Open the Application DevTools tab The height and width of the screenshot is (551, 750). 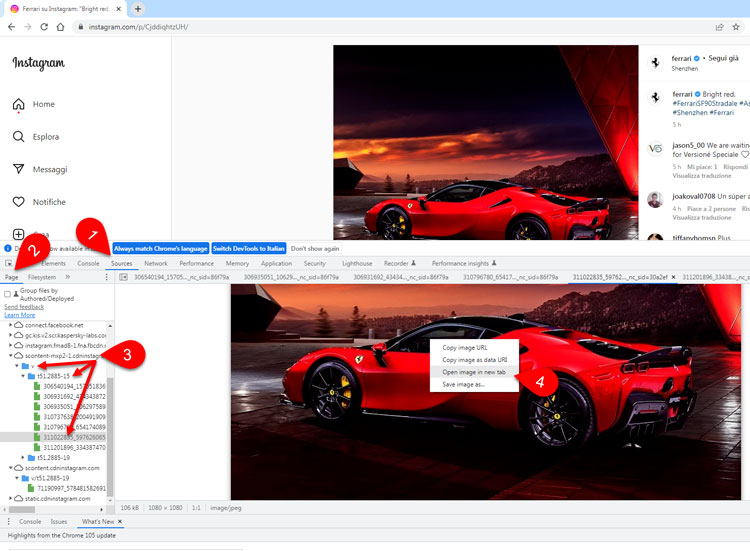(276, 264)
